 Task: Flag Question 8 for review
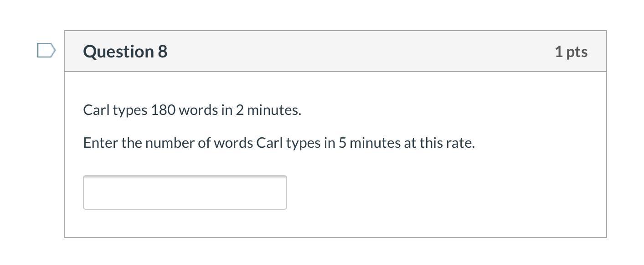point(46,51)
